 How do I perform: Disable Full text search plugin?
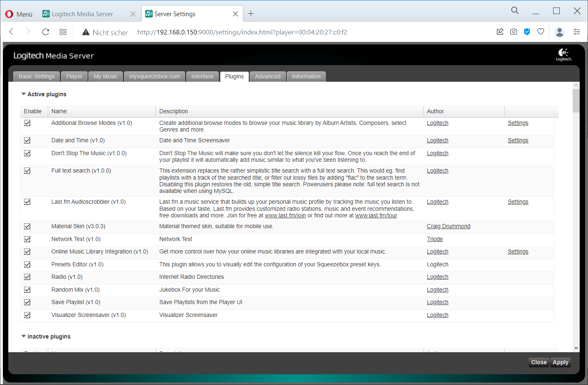[27, 171]
